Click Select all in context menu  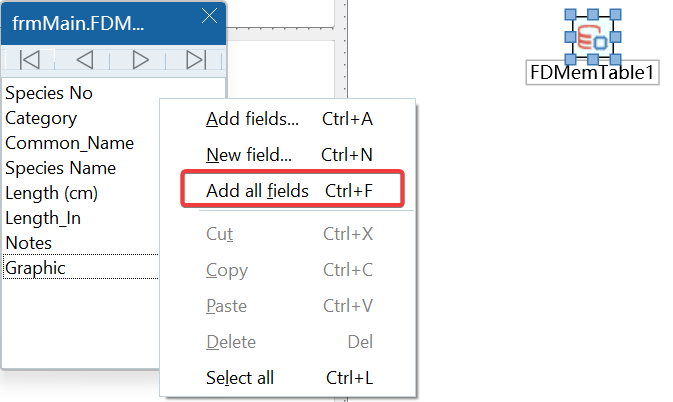tap(239, 378)
